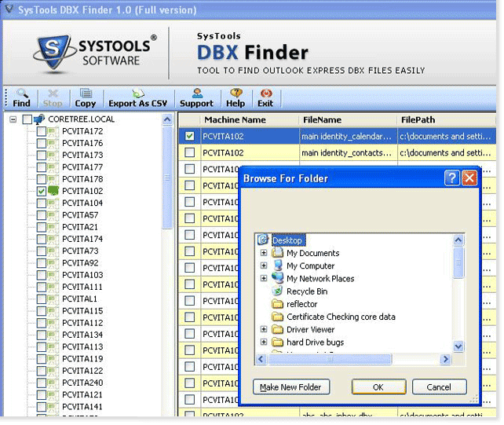Check the PCVITA21 machine checkbox

point(41,227)
